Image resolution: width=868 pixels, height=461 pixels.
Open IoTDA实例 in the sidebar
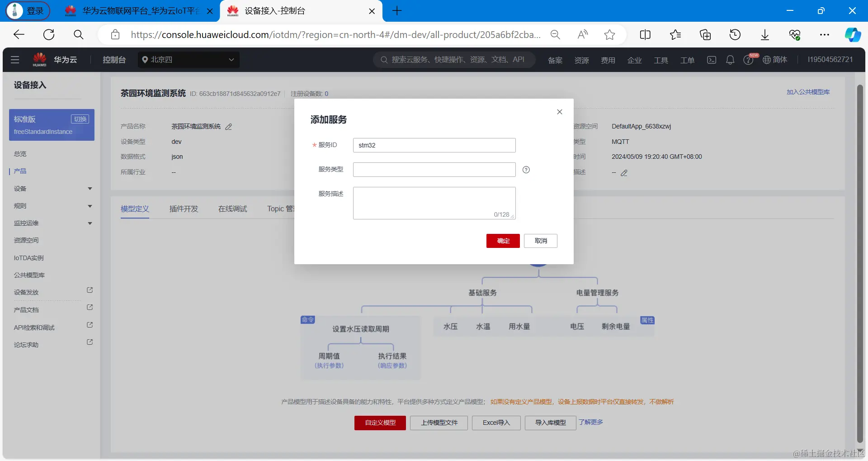coord(29,258)
